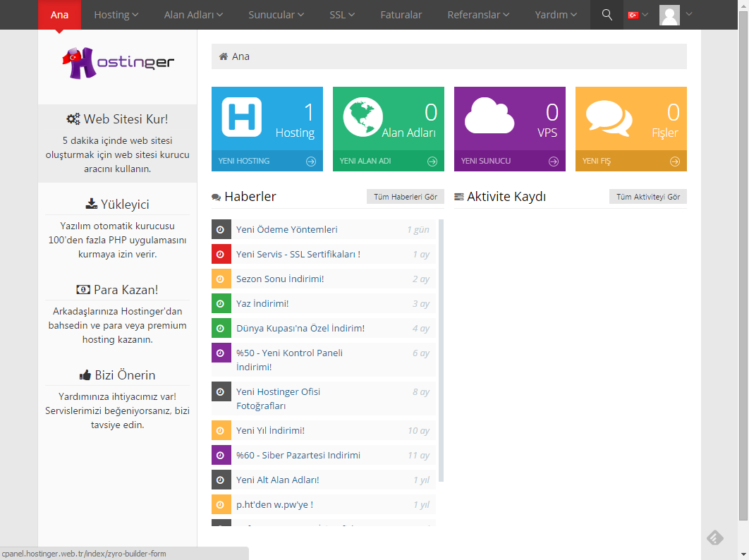Open the Yaz İndirimi! news item
Viewport: 749px width, 560px height.
[x=262, y=304]
